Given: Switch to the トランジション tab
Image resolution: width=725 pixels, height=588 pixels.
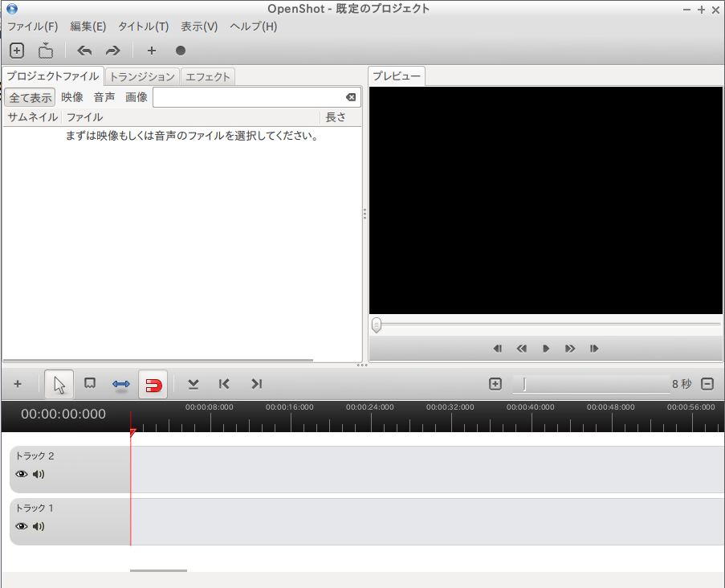Looking at the screenshot, I should click(142, 77).
